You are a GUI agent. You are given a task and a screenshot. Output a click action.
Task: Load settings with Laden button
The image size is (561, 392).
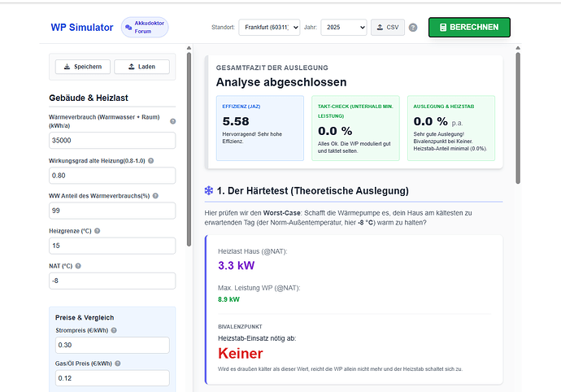(141, 67)
